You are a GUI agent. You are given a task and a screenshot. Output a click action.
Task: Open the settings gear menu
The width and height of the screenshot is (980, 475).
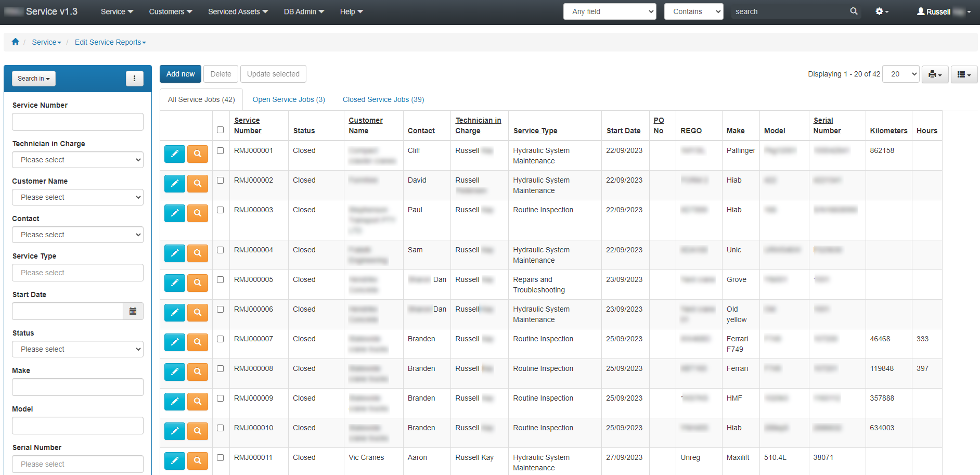click(x=882, y=11)
